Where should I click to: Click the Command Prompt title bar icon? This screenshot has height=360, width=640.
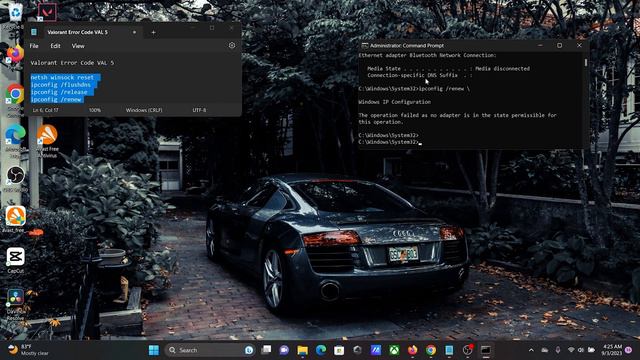click(364, 46)
